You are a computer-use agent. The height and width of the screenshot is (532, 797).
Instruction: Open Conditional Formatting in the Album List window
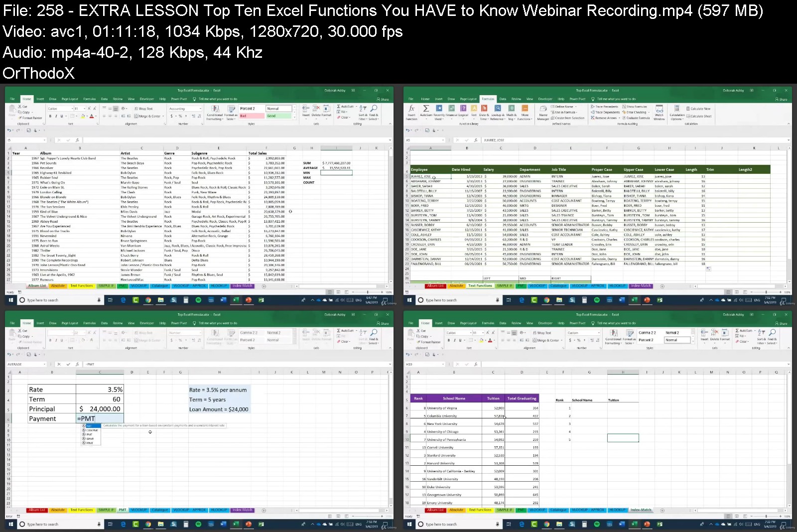215,113
